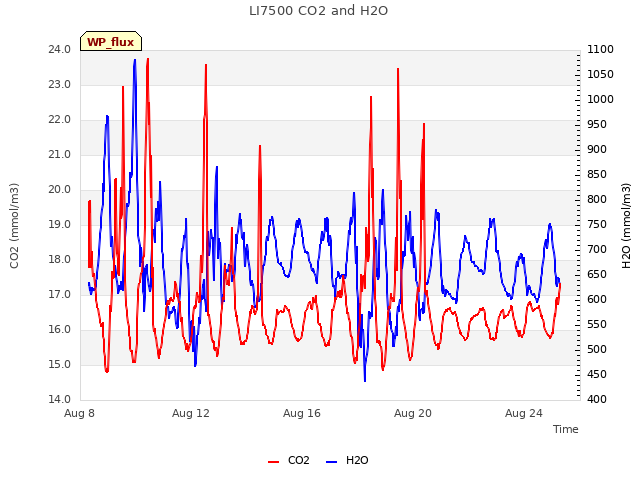This screenshot has width=640, height=480.
Task: Click the 600 right axis value
Action: 597,299
